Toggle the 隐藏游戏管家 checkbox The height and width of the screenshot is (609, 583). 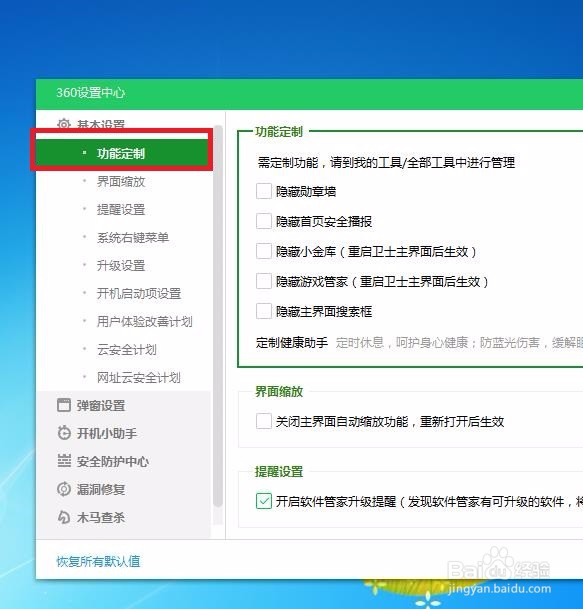(x=264, y=281)
